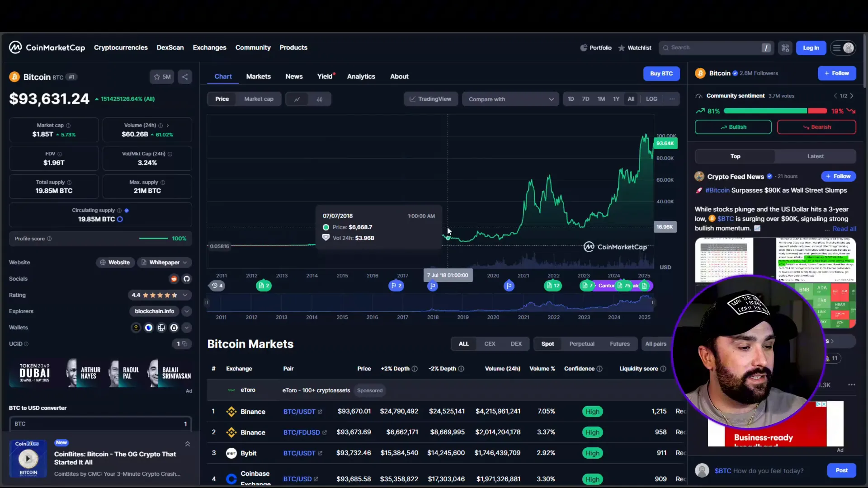
Task: Open the profile avatar menu
Action: click(843, 48)
